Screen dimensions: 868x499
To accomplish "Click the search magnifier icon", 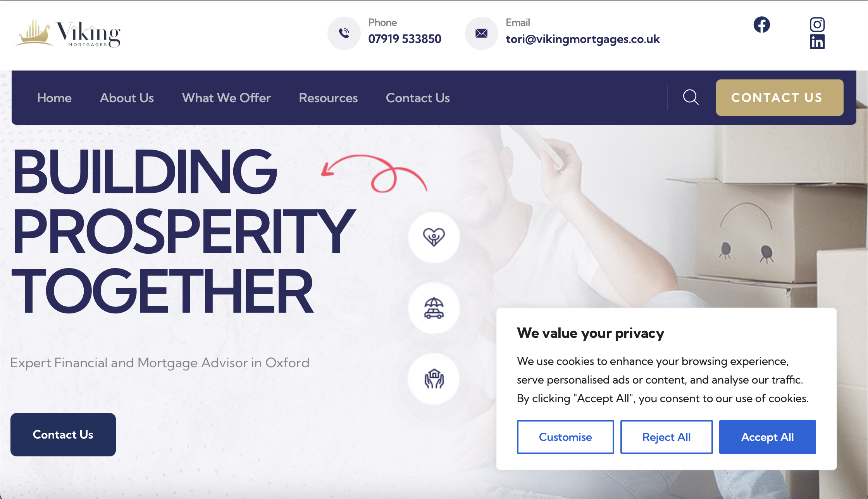I will coord(691,97).
